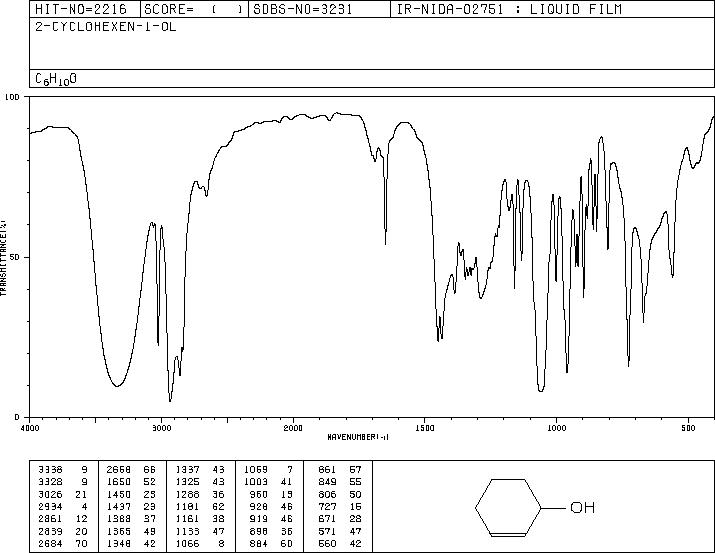Click the TRANSMITTANCE axis title
Screen dimensions: 715x553
pyautogui.click(x=3, y=258)
